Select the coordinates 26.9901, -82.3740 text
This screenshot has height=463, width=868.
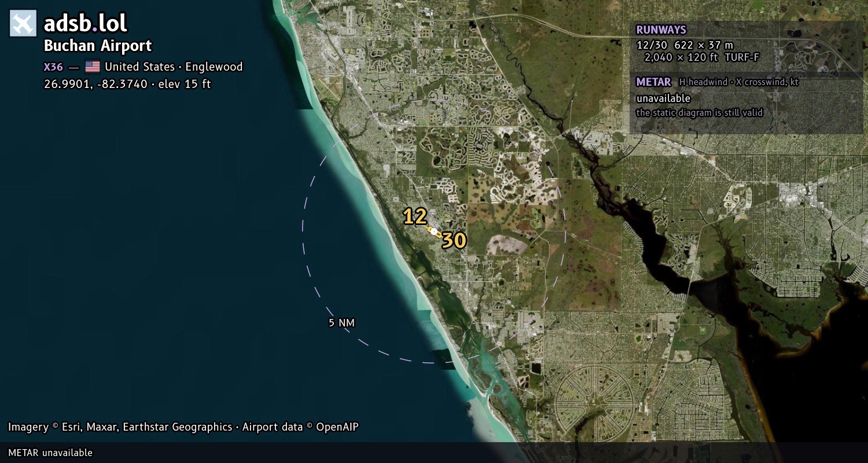click(95, 84)
